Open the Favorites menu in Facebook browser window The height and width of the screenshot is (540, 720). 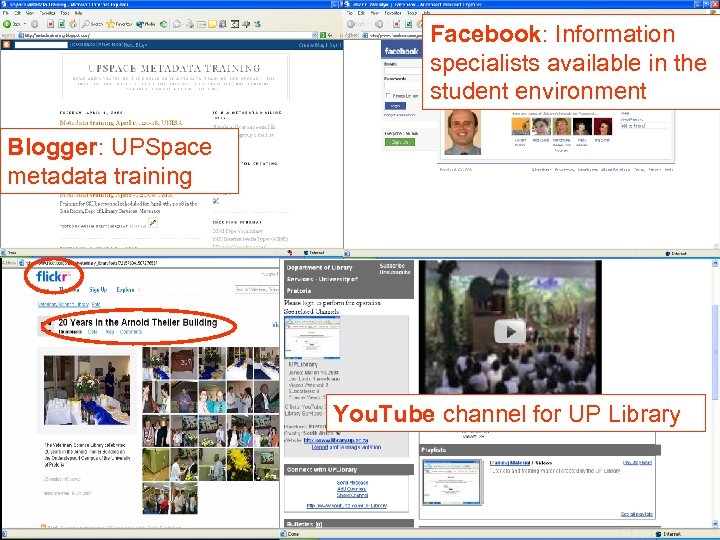(393, 13)
